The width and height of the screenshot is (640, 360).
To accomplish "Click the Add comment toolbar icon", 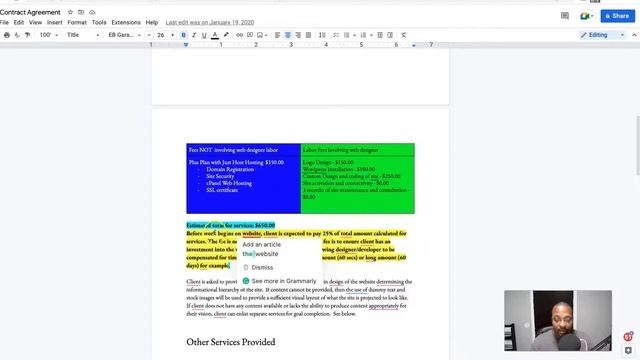I will point(250,35).
